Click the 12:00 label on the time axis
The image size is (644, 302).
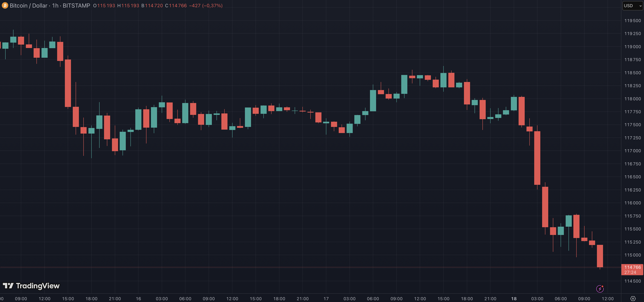(x=608, y=299)
